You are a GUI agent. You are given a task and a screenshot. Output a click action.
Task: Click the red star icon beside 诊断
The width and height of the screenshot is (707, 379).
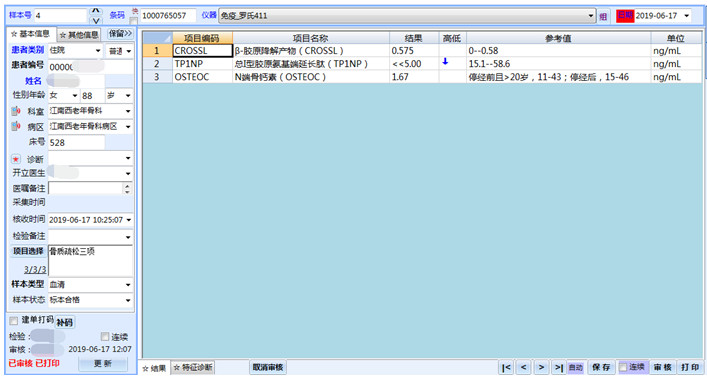16,159
